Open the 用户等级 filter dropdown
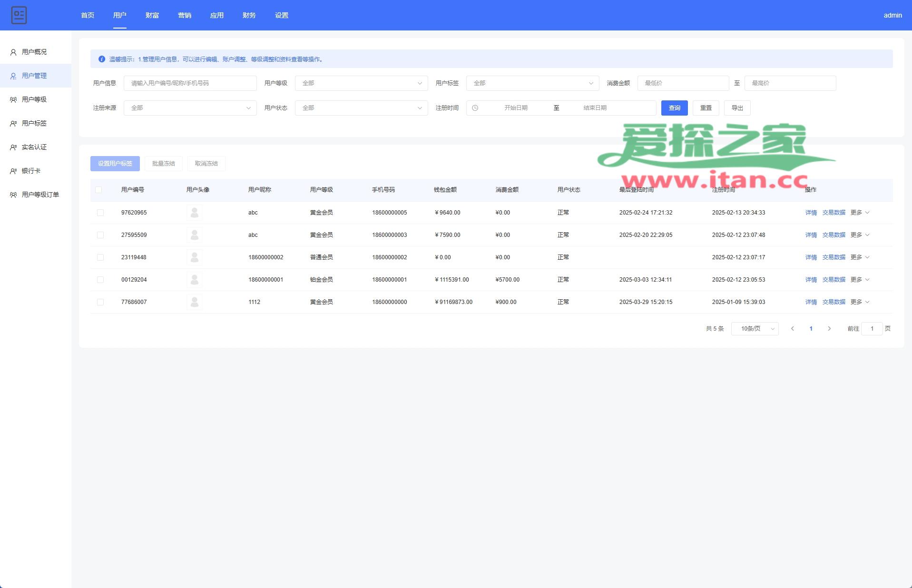Screen dimensions: 912x588 pos(361,83)
